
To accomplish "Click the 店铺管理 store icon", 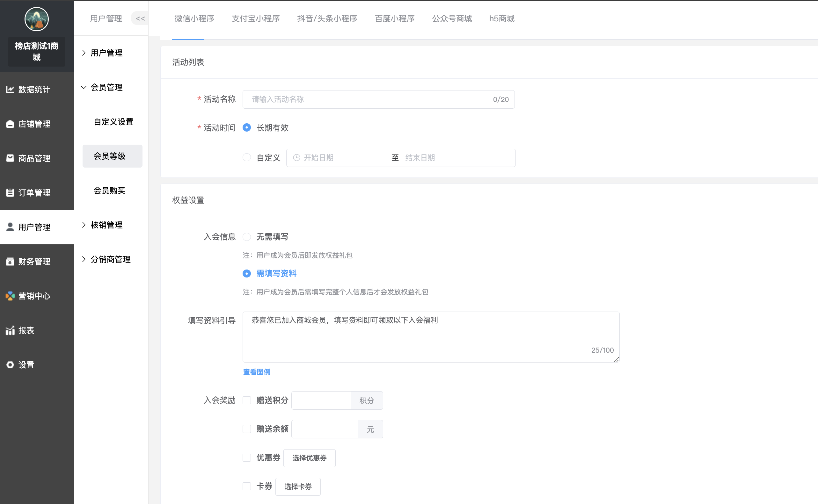I will pos(10,124).
